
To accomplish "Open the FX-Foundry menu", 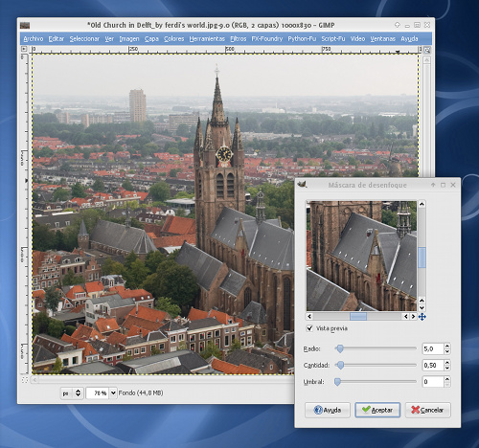I will point(267,38).
